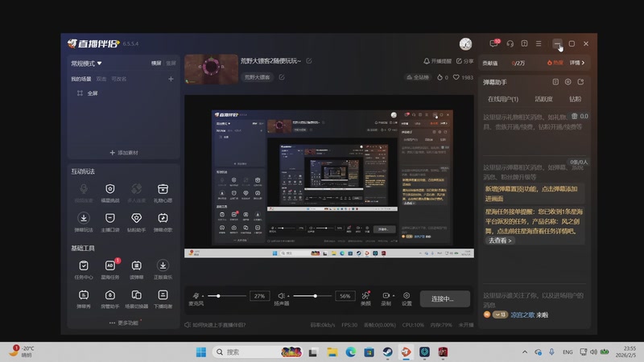The width and height of the screenshot is (644, 362).
Task: Expand speaker device arrow
Action: [288, 296]
